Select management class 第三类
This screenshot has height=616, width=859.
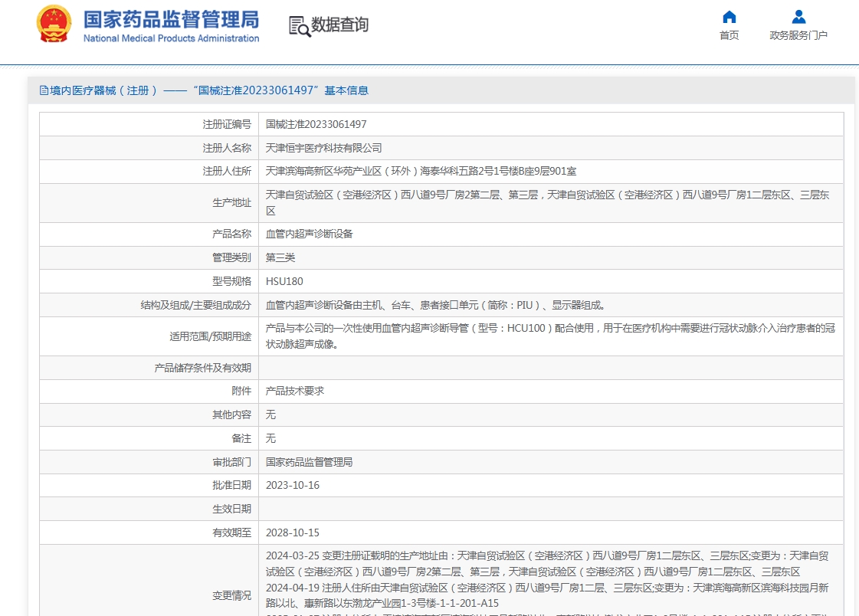tap(280, 257)
